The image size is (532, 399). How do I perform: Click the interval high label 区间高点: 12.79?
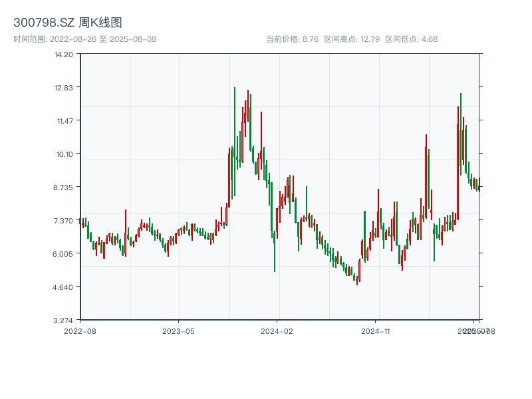click(352, 39)
